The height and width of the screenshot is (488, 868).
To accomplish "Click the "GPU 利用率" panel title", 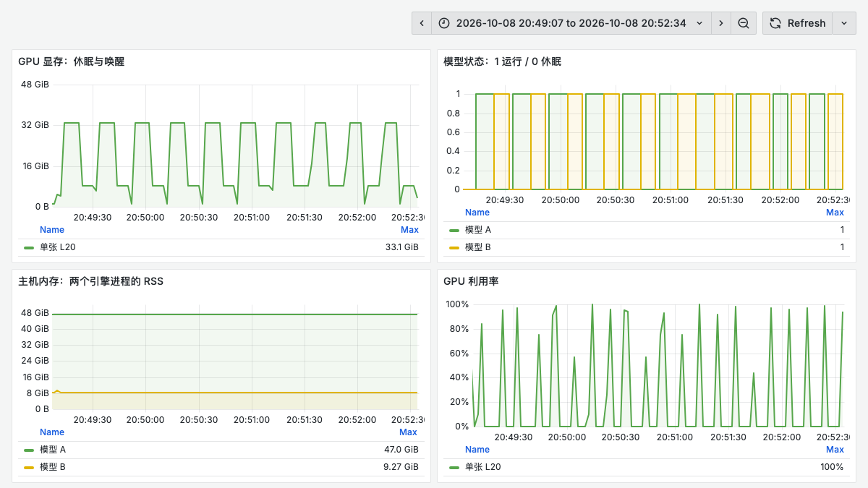I will point(471,281).
